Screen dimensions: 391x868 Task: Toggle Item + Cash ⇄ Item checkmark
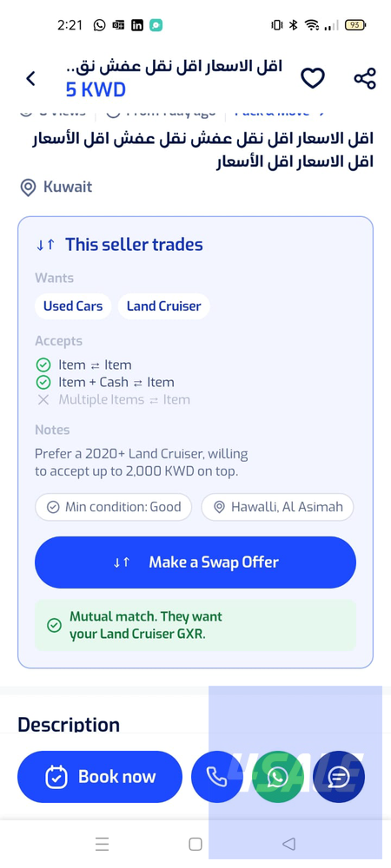point(43,382)
